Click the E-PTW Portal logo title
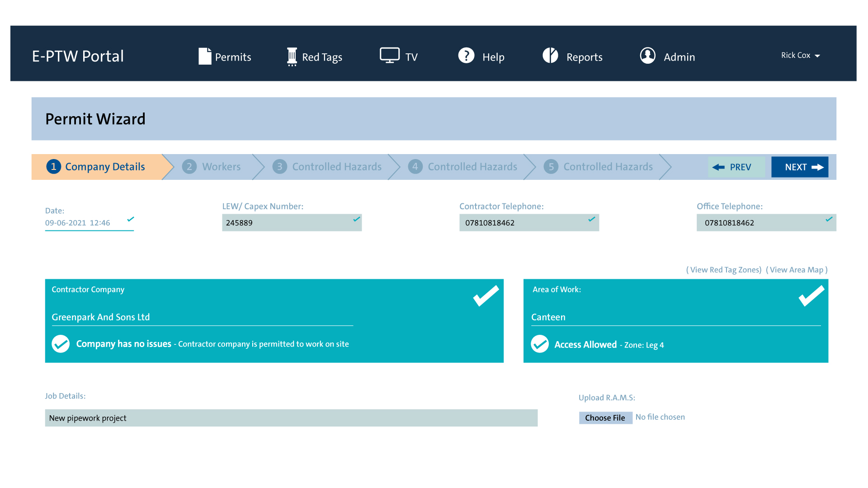 point(78,56)
